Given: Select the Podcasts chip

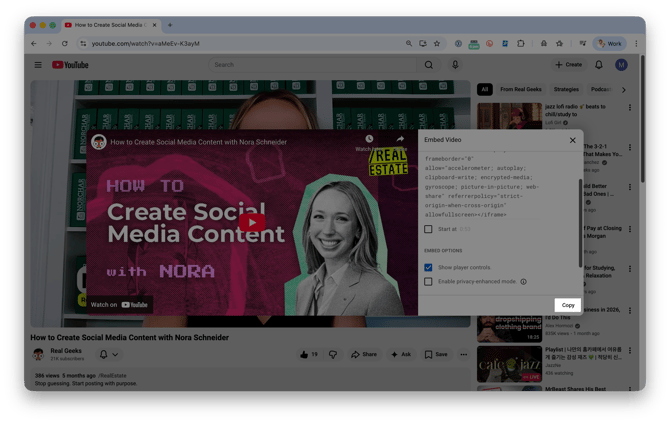Looking at the screenshot, I should [601, 89].
